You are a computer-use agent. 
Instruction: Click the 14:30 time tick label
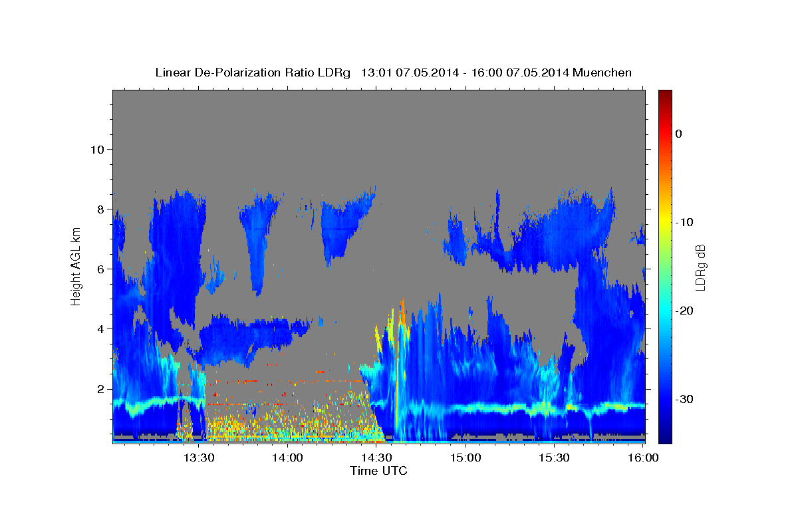[x=376, y=458]
